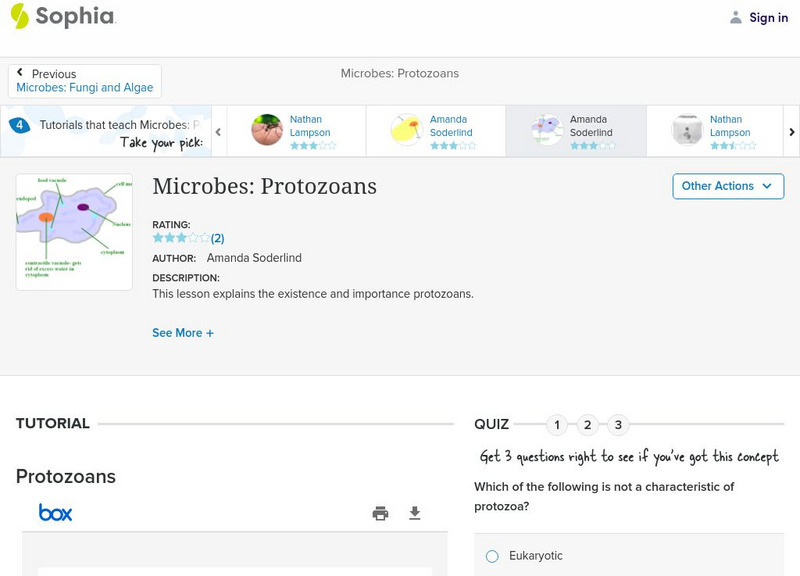The height and width of the screenshot is (576, 800).
Task: Click the print icon in Box viewer
Action: coord(380,513)
